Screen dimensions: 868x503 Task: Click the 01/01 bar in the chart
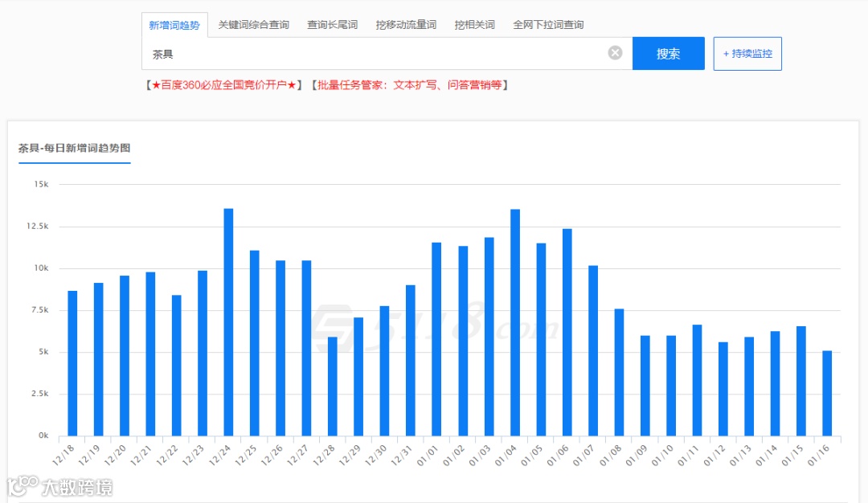[436, 339]
